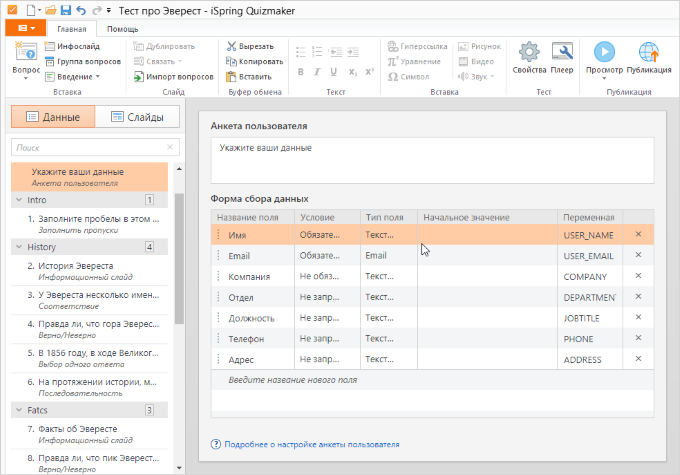Open the Публикация dialog
This screenshot has height=475, width=680.
pos(649,58)
